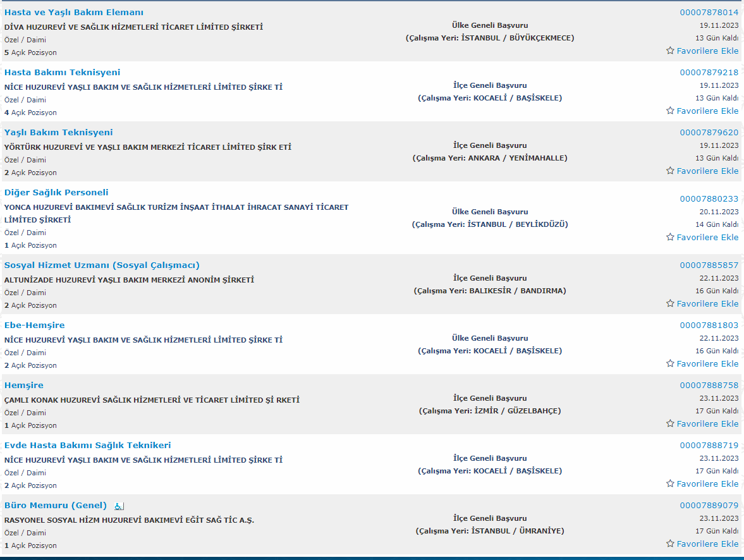Image resolution: width=744 pixels, height=560 pixels.
Task: Open the Diğer Sağlık Personeli job title
Action: (56, 193)
